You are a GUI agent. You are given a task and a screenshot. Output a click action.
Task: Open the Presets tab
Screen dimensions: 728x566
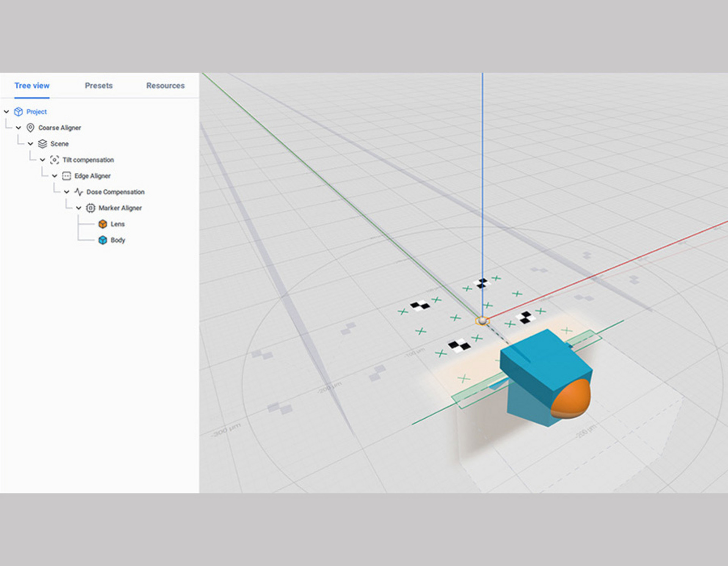pos(99,86)
